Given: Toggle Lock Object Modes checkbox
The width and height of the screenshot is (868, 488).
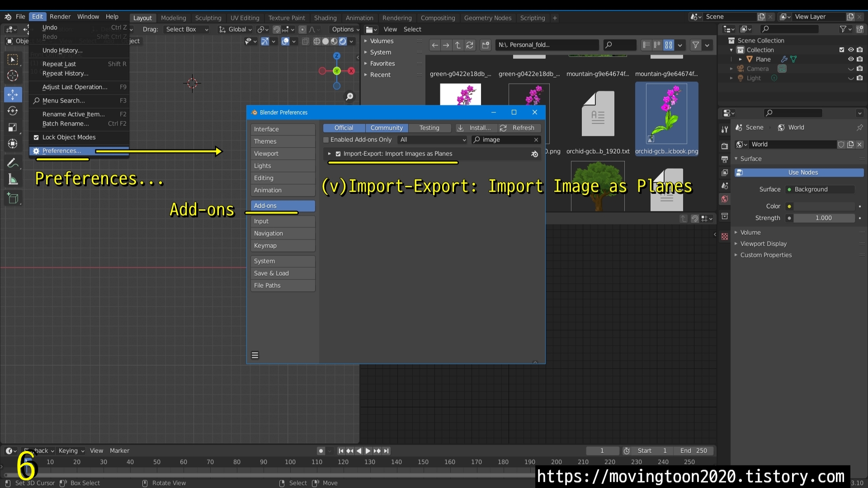Looking at the screenshot, I should [36, 137].
